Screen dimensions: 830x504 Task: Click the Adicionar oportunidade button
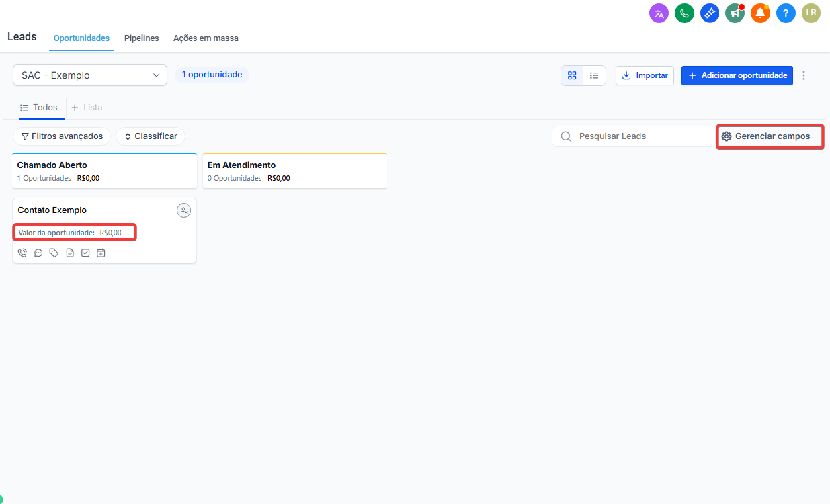pyautogui.click(x=737, y=76)
